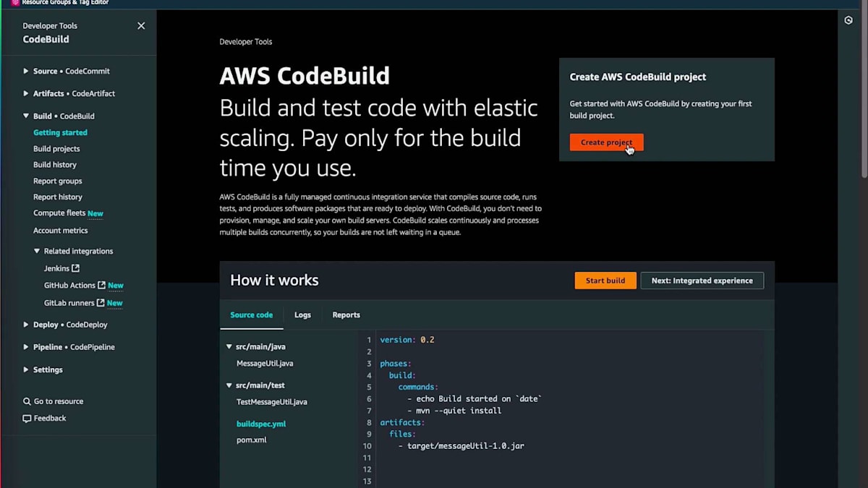Viewport: 868px width, 488px height.
Task: Open the Jenkins integration link
Action: click(56, 268)
